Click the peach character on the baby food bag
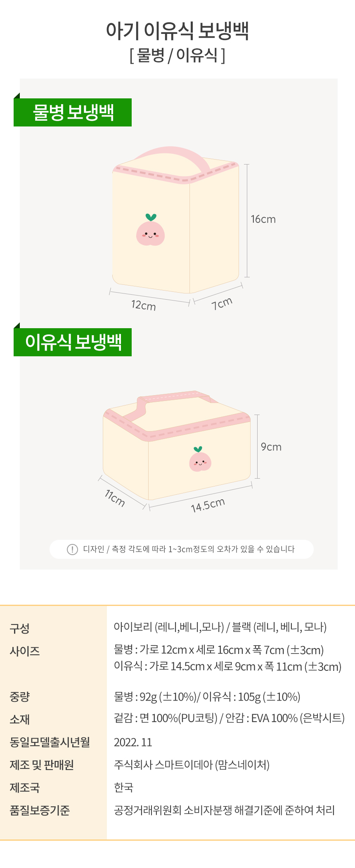 point(200,462)
